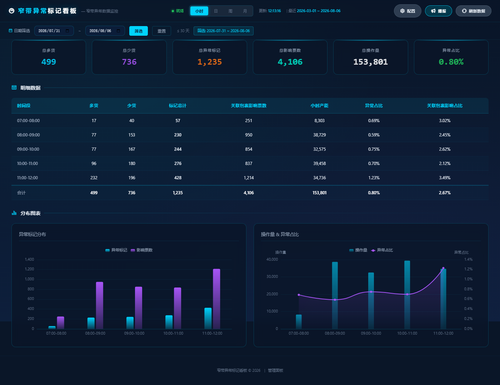Click the teal 07:00-08:00 bar in the right chart
500x385 pixels.
pos(299,322)
